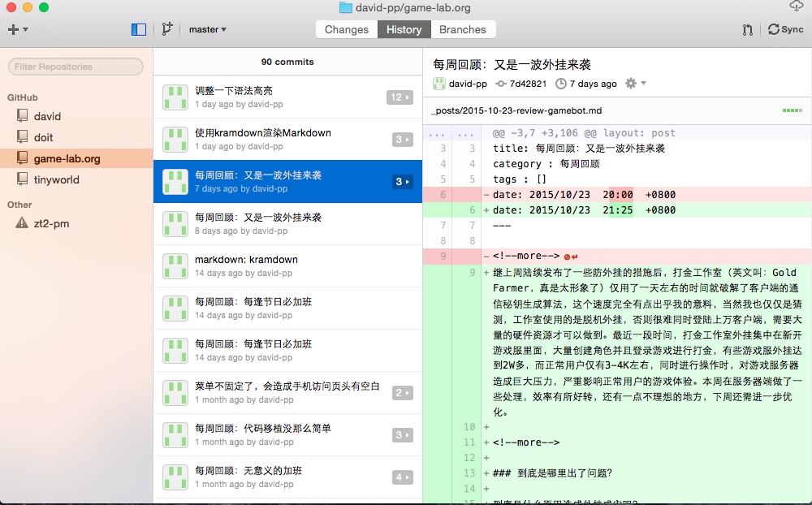812x505 pixels.
Task: Open the commit options gear icon
Action: tap(629, 83)
